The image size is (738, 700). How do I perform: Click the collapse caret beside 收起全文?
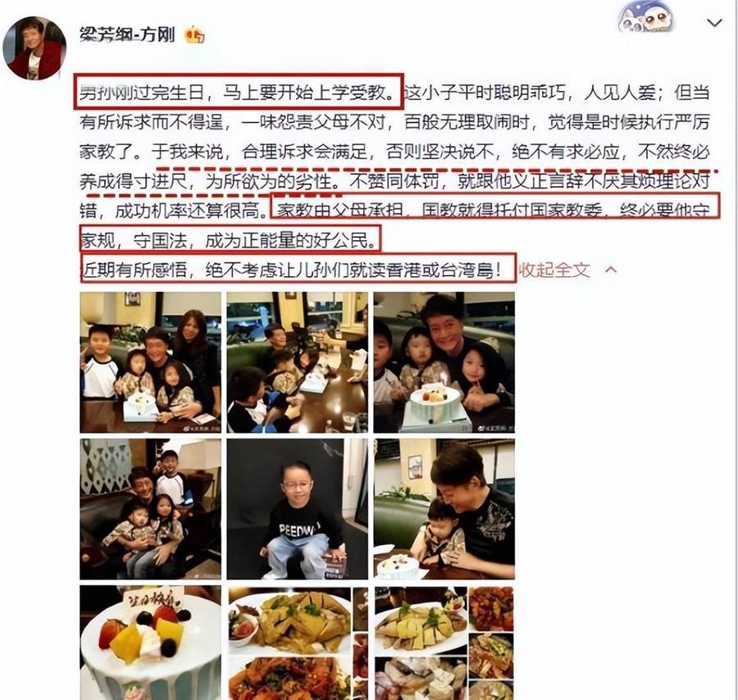point(610,269)
